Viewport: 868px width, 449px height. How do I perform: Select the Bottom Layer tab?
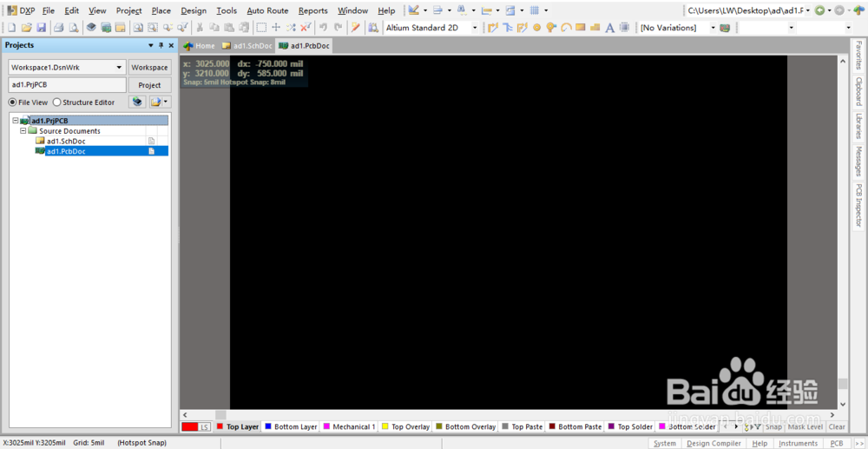pyautogui.click(x=291, y=427)
